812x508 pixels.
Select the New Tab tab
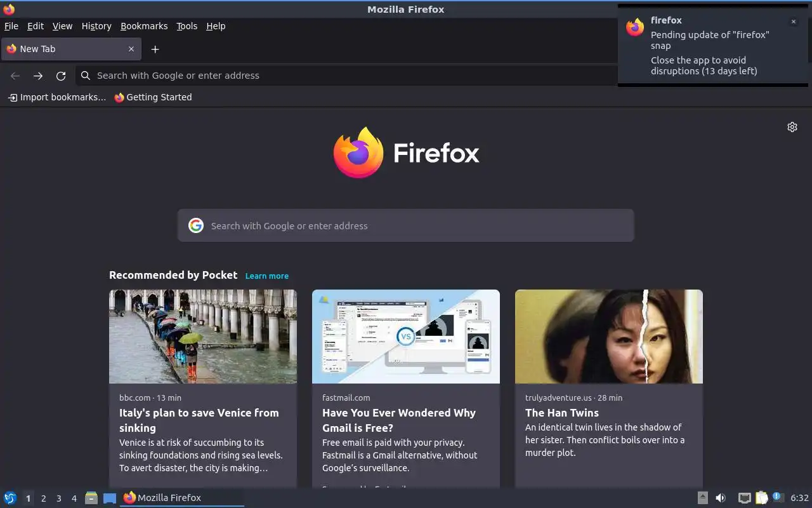pyautogui.click(x=71, y=49)
